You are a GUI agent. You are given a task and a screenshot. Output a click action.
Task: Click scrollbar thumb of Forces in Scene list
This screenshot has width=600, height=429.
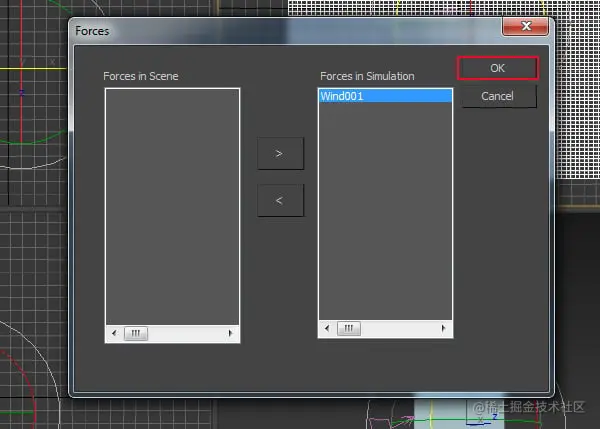135,333
